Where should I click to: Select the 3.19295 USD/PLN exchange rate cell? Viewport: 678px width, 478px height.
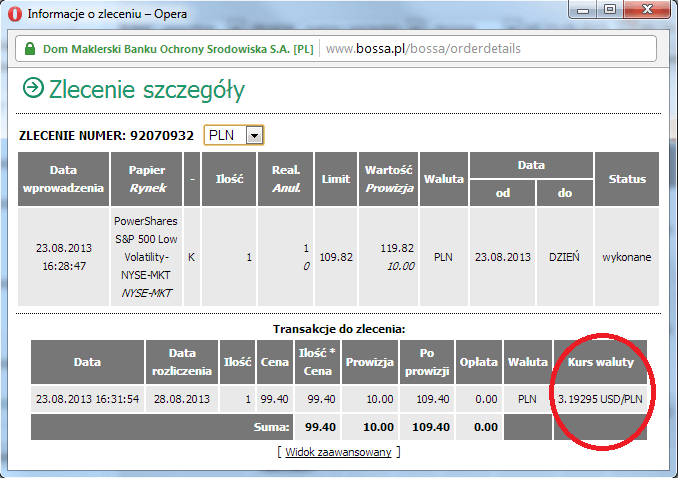tap(600, 398)
